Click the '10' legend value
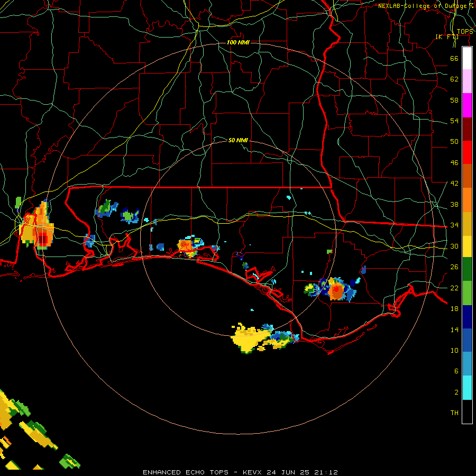Image resolution: width=476 pixels, height=476 pixels. coord(454,351)
